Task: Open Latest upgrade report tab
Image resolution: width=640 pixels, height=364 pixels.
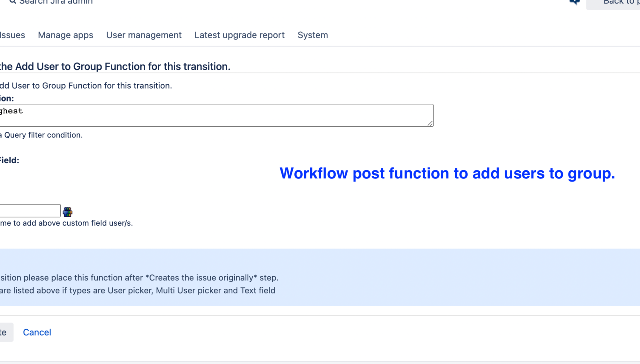Action: (x=239, y=35)
